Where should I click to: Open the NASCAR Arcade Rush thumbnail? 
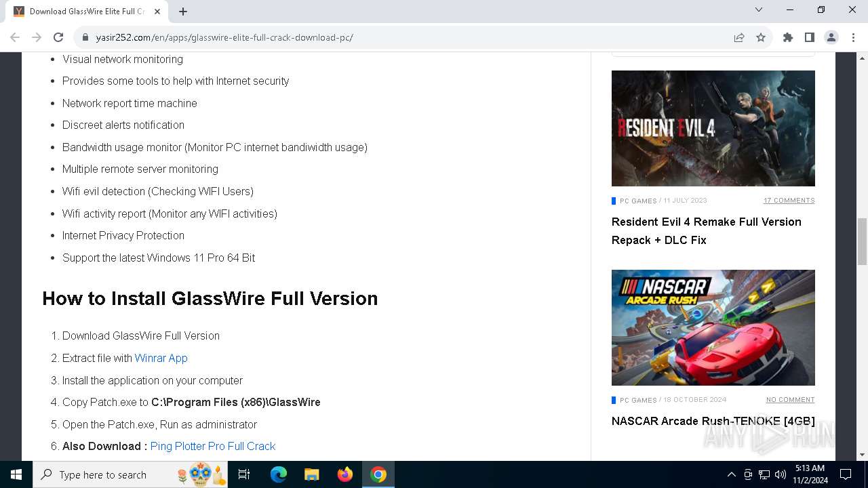tap(713, 327)
